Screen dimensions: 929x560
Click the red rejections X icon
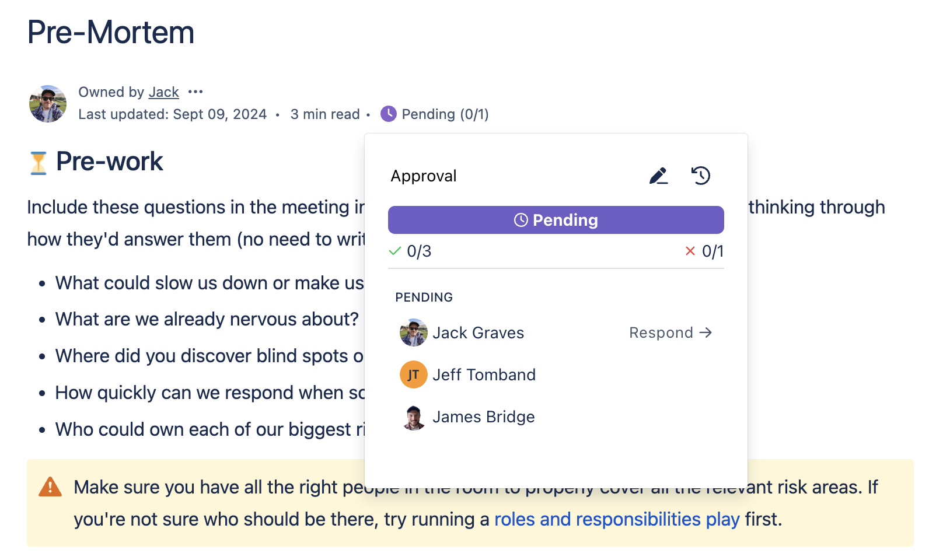point(690,251)
